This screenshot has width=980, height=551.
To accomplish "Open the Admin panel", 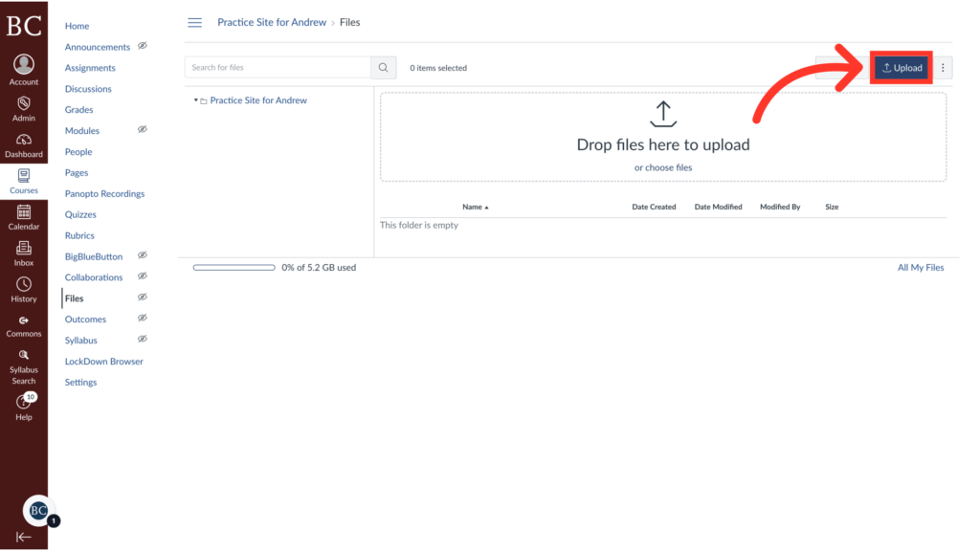I will [23, 107].
